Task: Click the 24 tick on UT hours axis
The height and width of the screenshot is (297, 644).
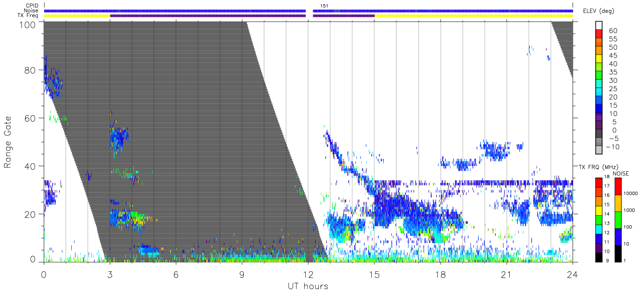Action: pos(573,274)
